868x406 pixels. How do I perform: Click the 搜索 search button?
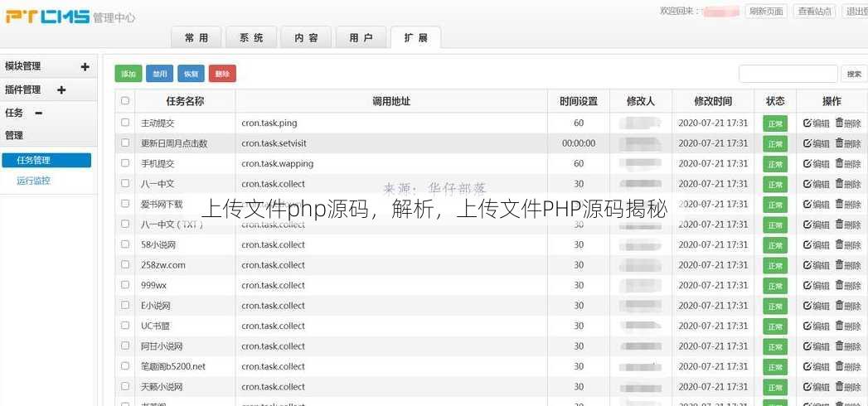(x=854, y=74)
